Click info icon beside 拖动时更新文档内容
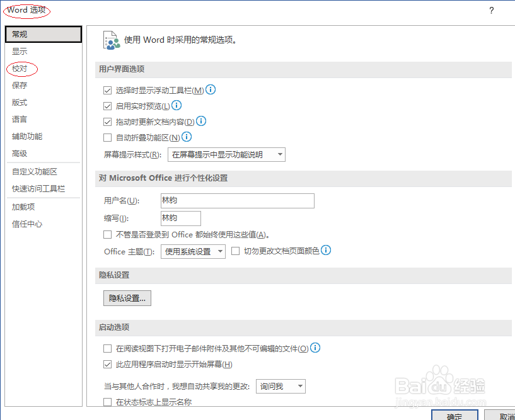 201,121
